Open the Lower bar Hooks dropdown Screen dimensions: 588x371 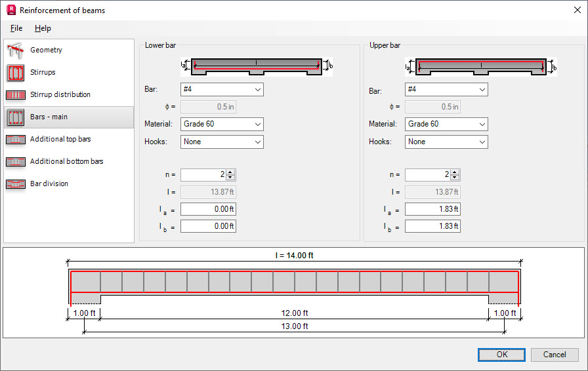point(222,142)
